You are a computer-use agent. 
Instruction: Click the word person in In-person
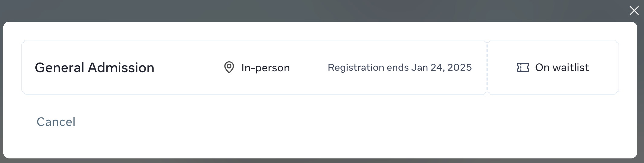coord(272,68)
